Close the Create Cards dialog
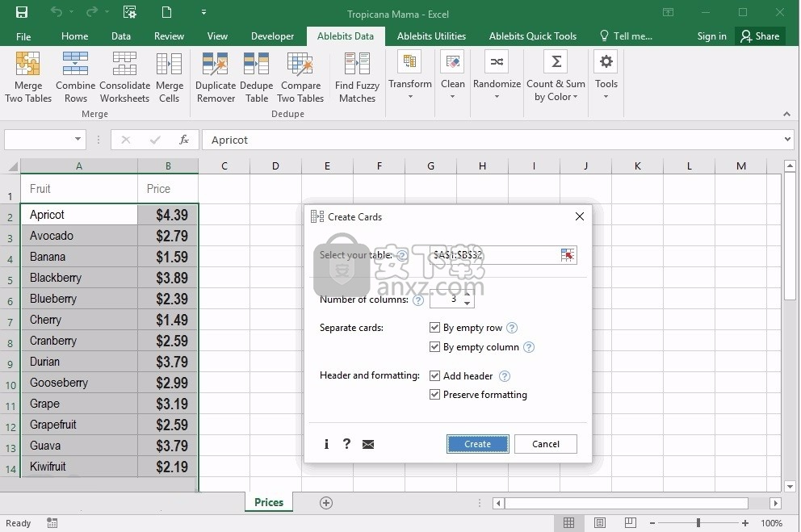801x532 pixels. pyautogui.click(x=579, y=216)
